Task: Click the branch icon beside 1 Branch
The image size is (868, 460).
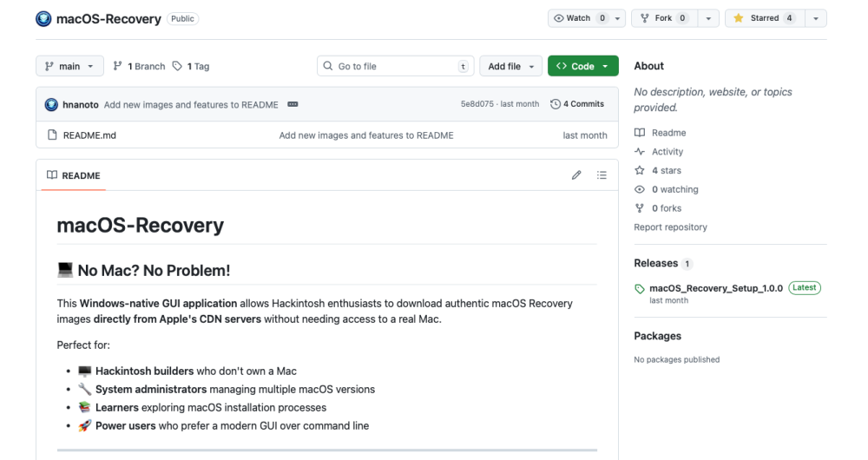Action: click(117, 66)
